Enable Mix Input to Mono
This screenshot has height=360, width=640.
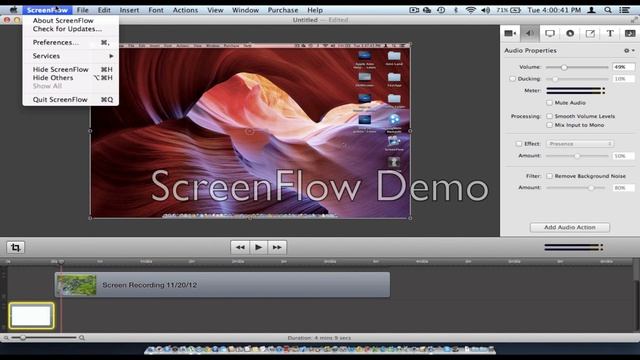[x=549, y=125]
